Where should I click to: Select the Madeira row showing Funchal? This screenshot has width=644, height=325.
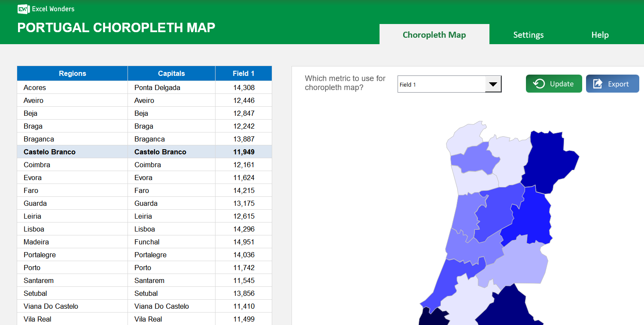72,242
